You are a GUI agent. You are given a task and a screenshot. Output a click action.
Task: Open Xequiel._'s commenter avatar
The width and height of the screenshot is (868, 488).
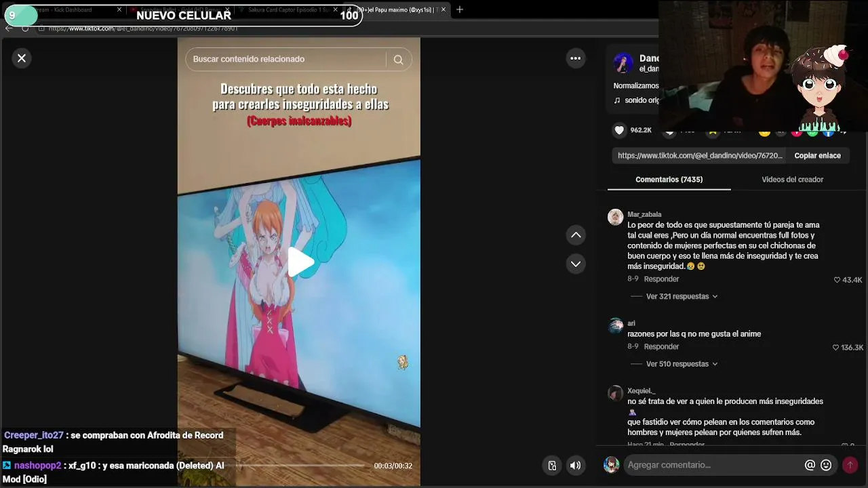pos(615,393)
